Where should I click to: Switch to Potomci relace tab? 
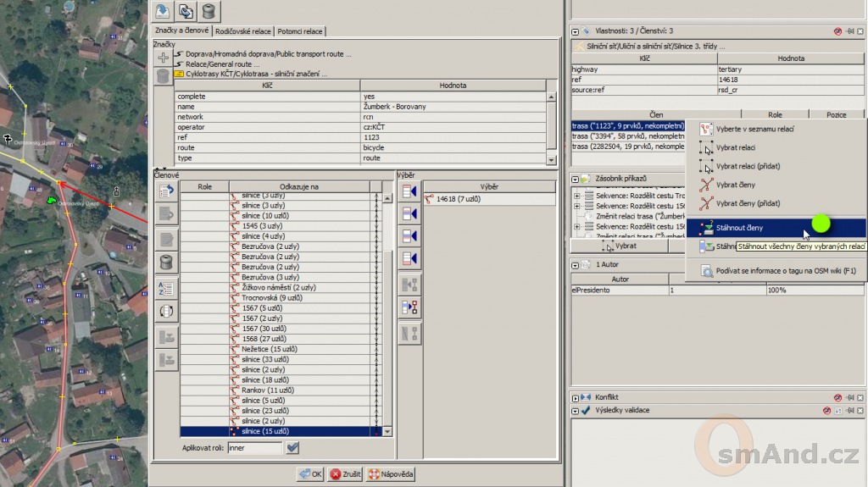[299, 31]
